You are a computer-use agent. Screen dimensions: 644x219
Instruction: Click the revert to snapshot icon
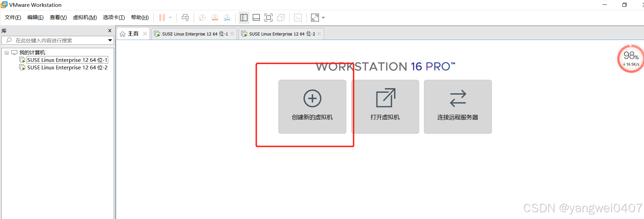[214, 17]
